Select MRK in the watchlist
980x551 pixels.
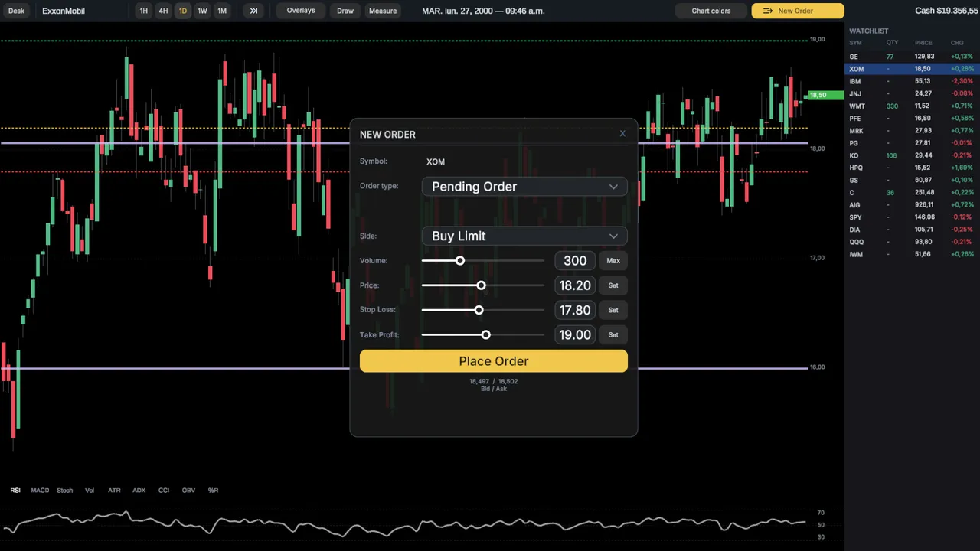coord(912,131)
